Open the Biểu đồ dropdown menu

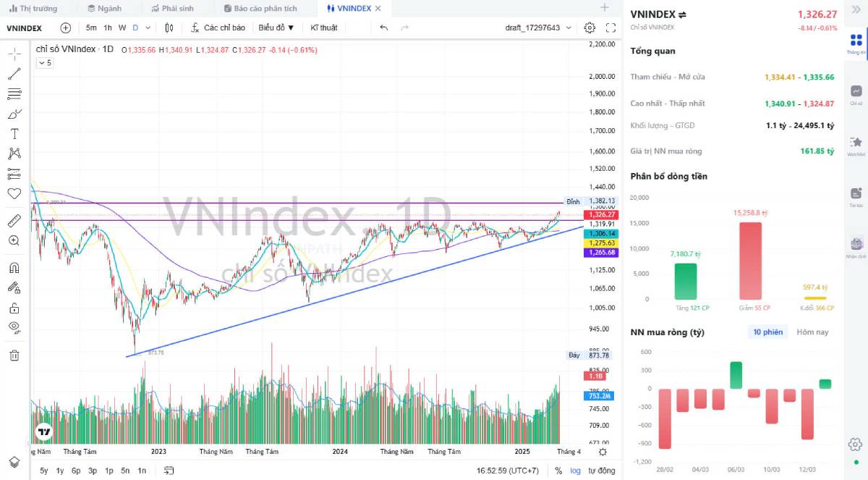[276, 28]
